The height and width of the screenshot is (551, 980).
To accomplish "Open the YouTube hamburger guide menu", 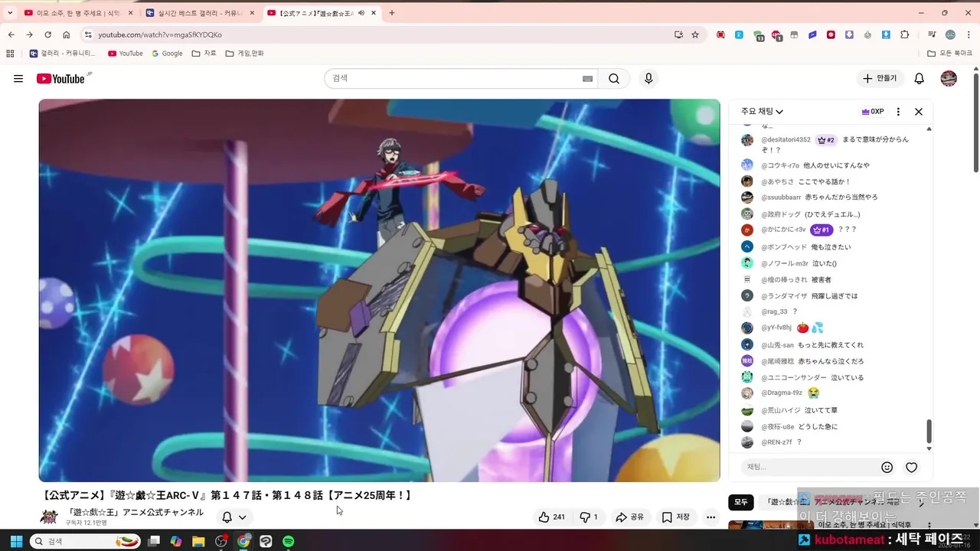I will pyautogui.click(x=18, y=79).
